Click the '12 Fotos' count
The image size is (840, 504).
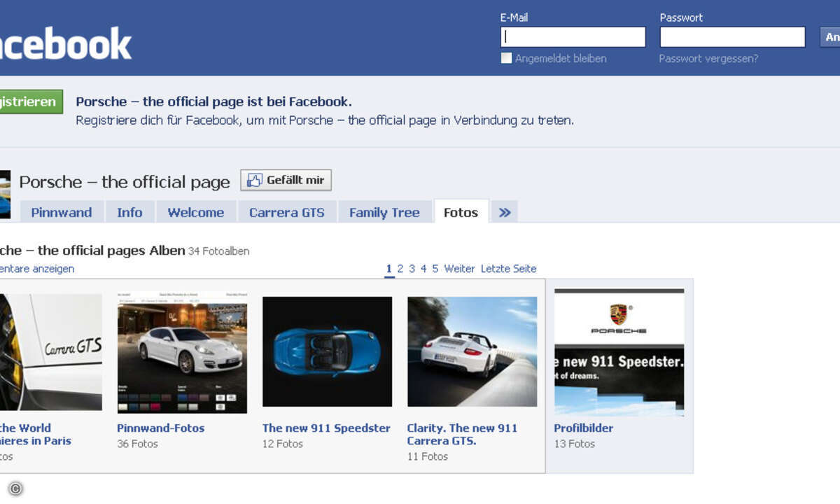coord(283,444)
